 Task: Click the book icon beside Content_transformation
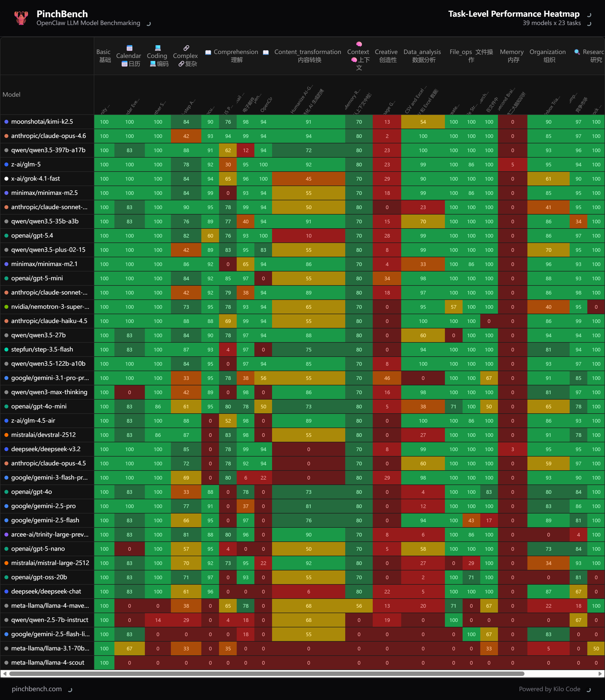[266, 52]
